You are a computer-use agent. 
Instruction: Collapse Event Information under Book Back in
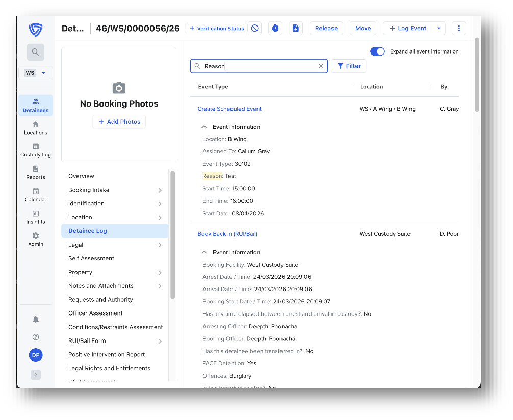click(x=204, y=252)
